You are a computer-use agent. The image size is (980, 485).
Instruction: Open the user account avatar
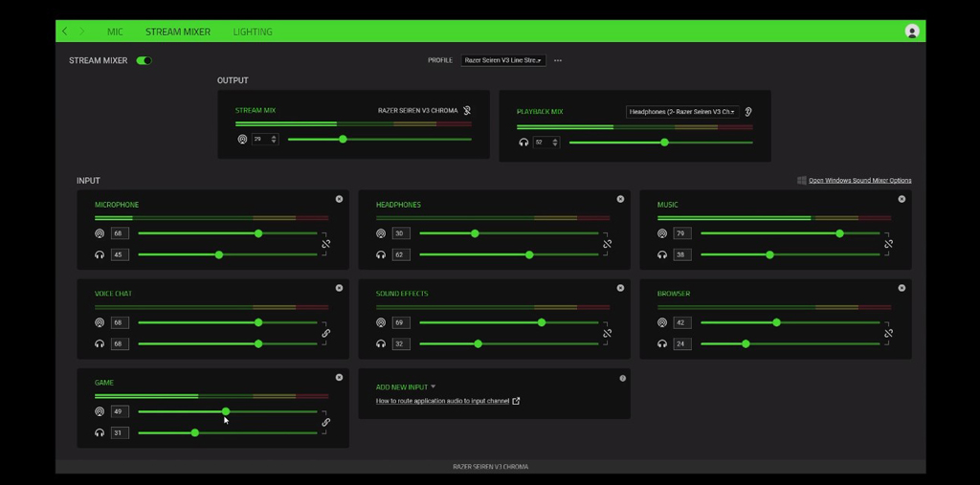pyautogui.click(x=912, y=32)
